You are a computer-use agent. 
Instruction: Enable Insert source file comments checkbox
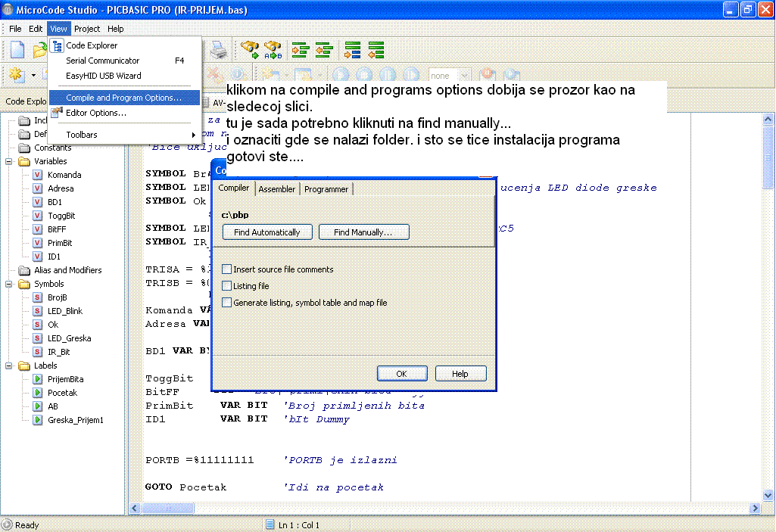click(226, 269)
